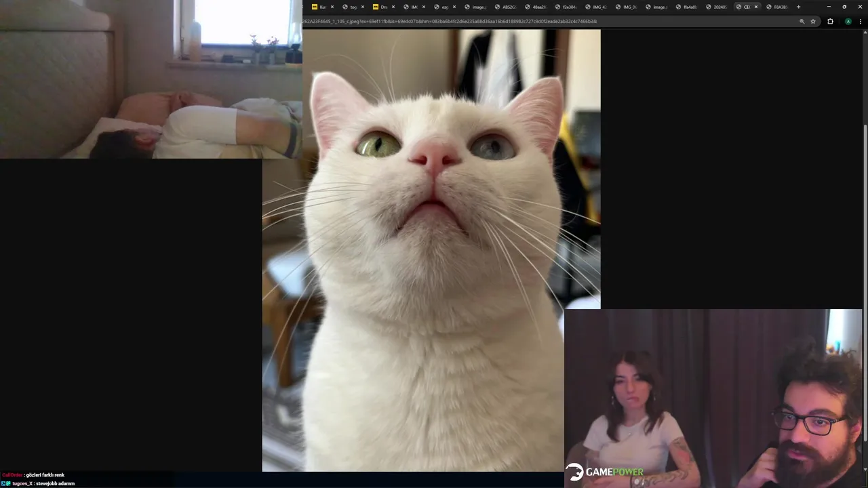Switch to the ABS2G tab
Screen dimensions: 868x488
pyautogui.click(x=505, y=7)
